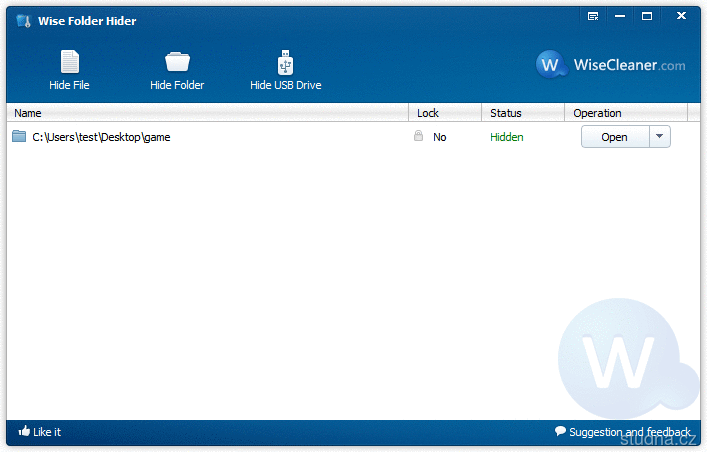707x452 pixels.
Task: Click the Wise Folder Hider app icon
Action: (23, 21)
